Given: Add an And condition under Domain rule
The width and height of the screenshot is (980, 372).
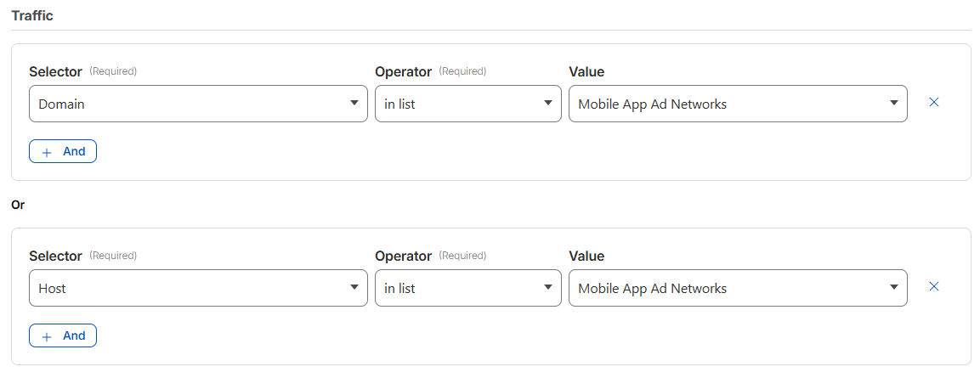Looking at the screenshot, I should [x=63, y=151].
